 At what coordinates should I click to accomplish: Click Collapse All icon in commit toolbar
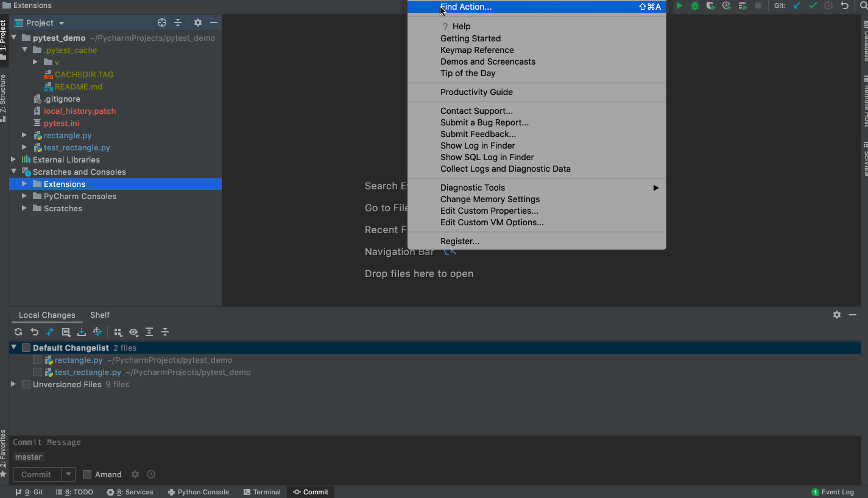pyautogui.click(x=165, y=332)
